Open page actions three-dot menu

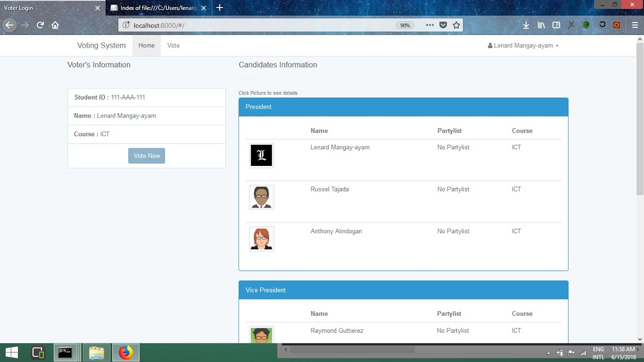coord(430,25)
